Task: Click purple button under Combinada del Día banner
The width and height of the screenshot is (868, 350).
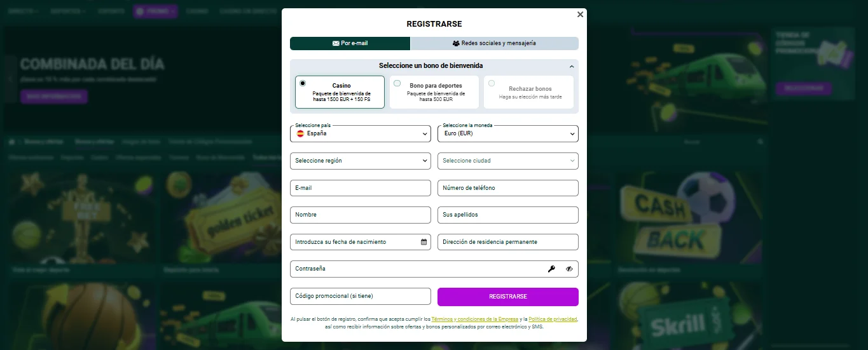Action: (x=54, y=97)
